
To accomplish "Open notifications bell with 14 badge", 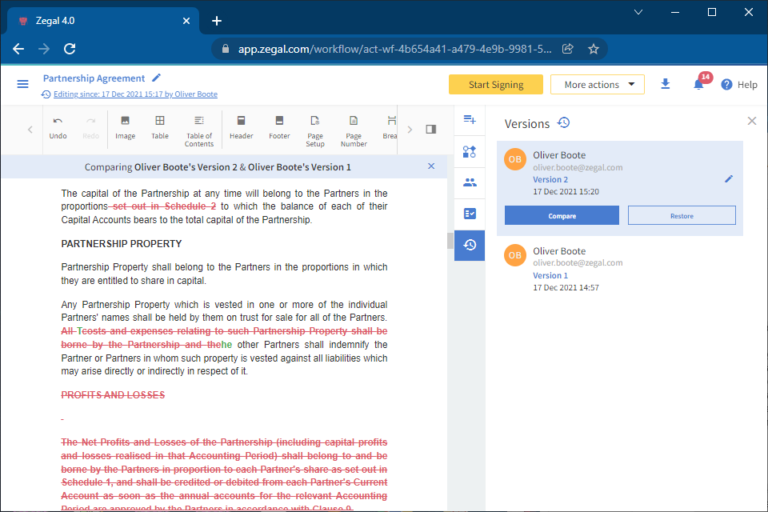I will 699,84.
